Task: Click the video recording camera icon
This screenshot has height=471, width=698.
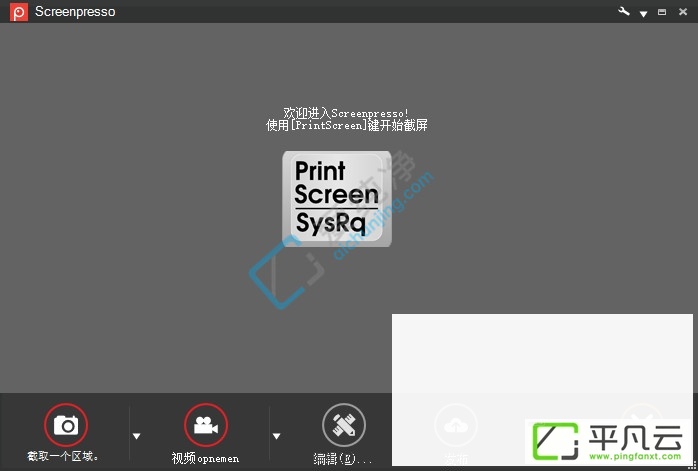Action: tap(206, 425)
